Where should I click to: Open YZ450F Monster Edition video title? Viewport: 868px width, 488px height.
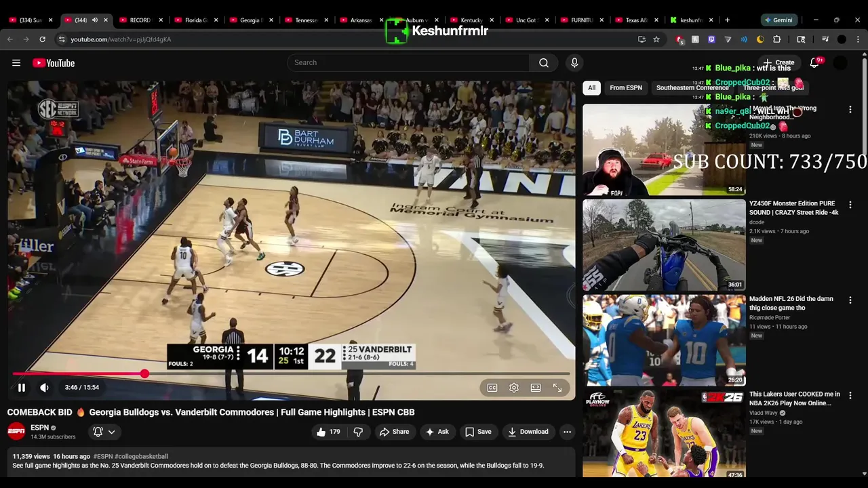click(793, 208)
